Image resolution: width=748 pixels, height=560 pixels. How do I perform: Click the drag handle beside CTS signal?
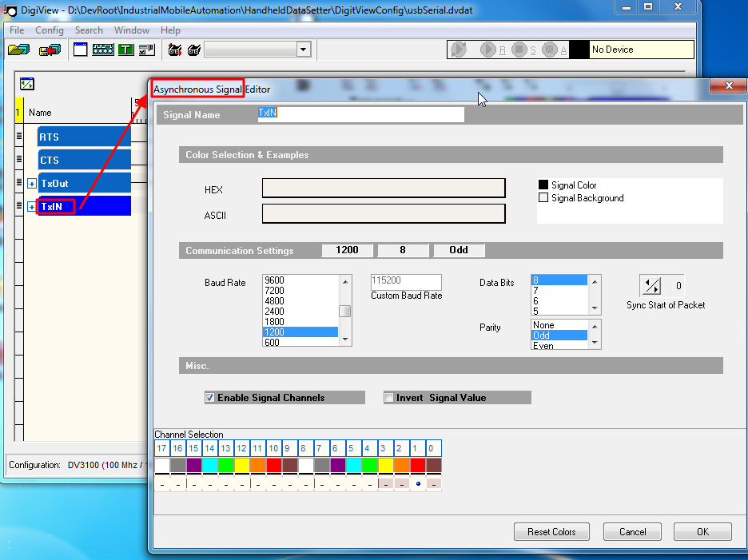pyautogui.click(x=19, y=159)
